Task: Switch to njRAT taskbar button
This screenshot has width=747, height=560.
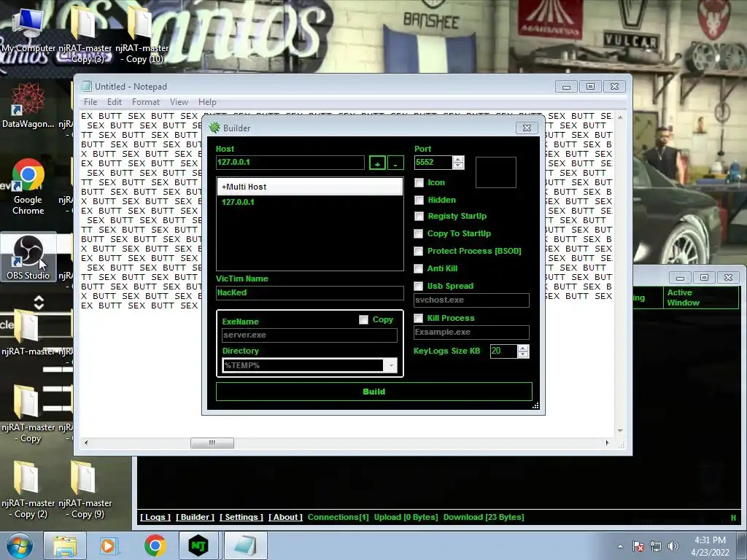Action: tap(198, 545)
